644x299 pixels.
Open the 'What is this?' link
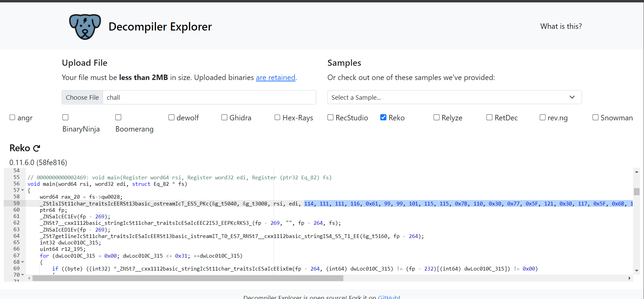click(x=561, y=26)
